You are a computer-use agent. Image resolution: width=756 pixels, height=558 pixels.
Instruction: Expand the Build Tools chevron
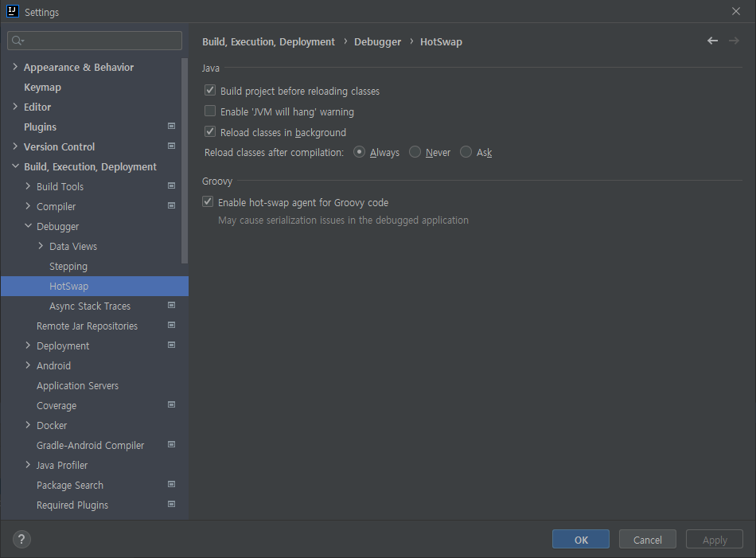[x=28, y=186]
